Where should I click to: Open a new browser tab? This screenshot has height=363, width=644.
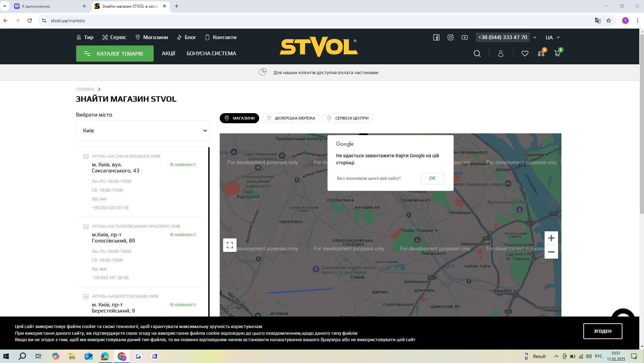pyautogui.click(x=177, y=6)
